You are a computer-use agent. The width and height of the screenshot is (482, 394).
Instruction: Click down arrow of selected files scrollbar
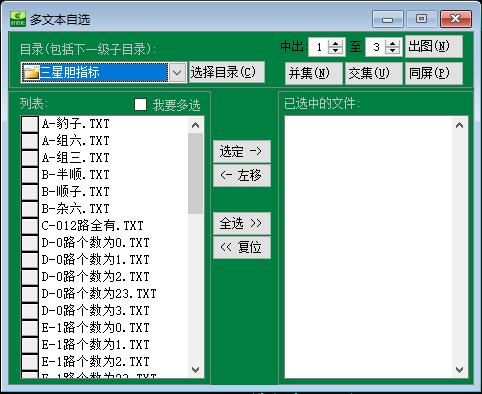[460, 369]
